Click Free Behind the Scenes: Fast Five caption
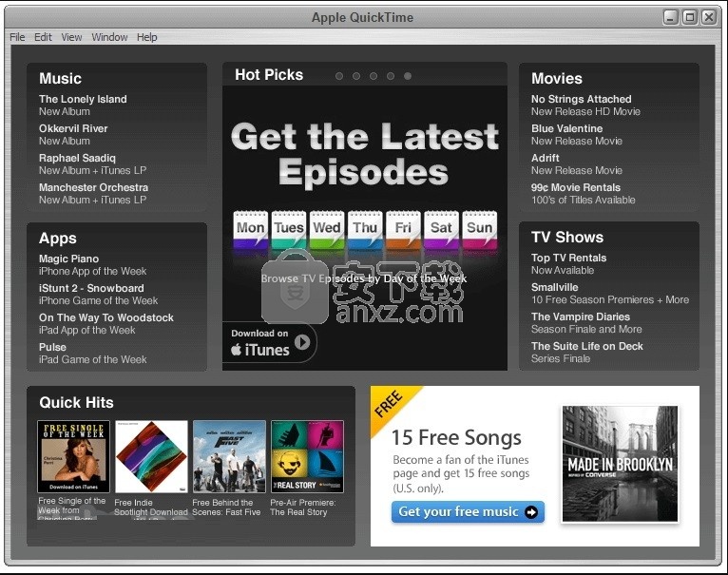Image resolution: width=728 pixels, height=575 pixels. click(226, 508)
